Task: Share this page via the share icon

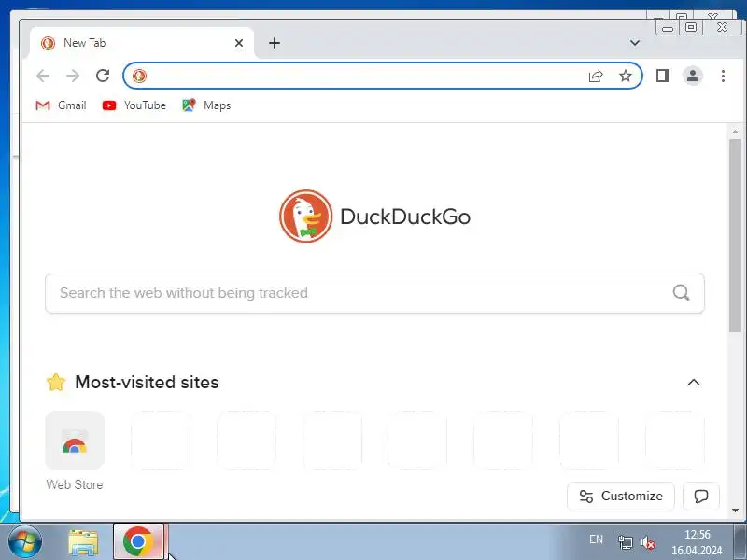Action: [x=596, y=76]
